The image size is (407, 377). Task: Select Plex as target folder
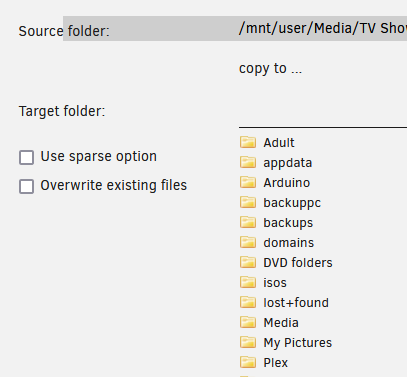point(275,363)
